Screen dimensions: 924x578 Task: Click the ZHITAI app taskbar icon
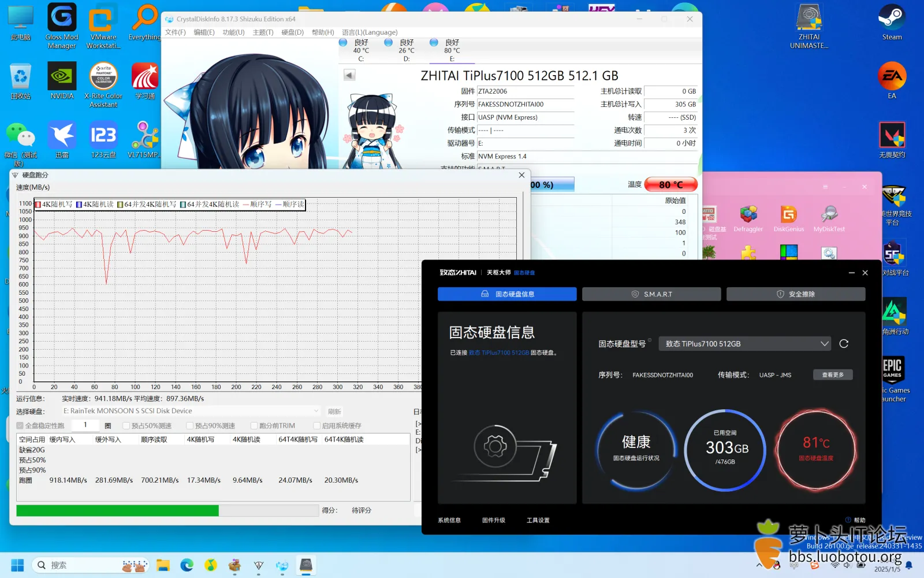(306, 565)
